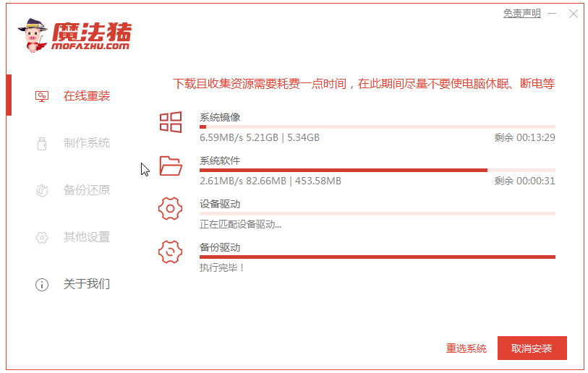Open the 免责声明 link
588x373 pixels.
521,14
